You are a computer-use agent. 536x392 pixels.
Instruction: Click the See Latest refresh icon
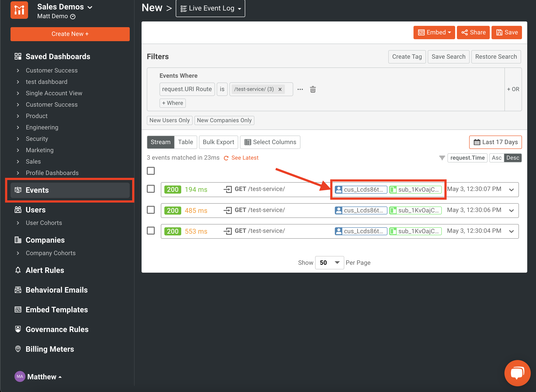[226, 158]
